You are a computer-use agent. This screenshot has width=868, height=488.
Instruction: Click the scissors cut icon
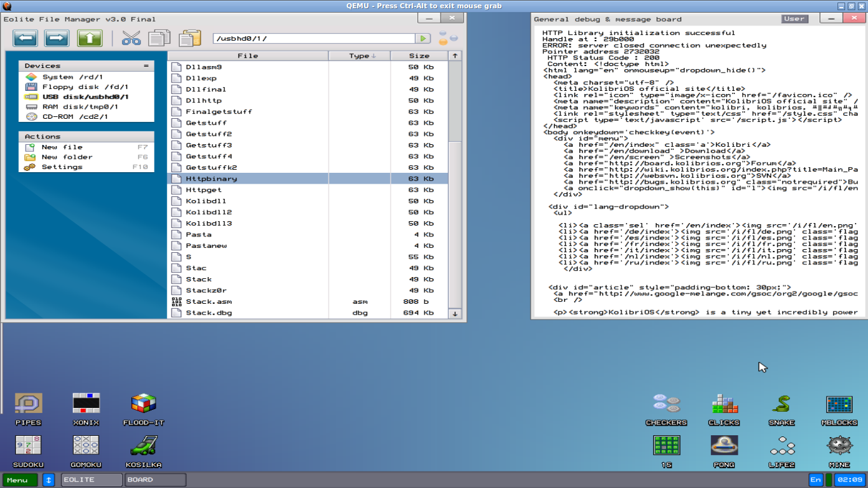click(131, 39)
